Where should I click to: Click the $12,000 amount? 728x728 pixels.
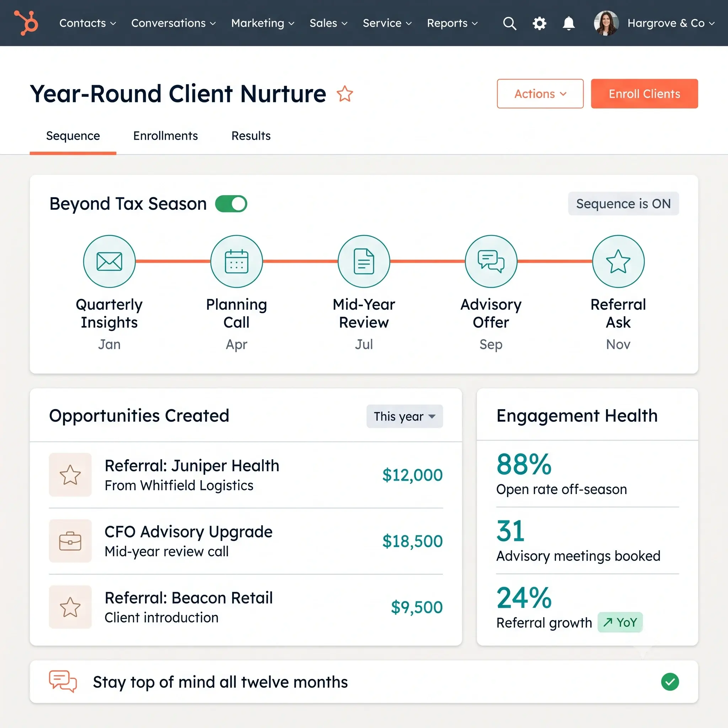pos(413,475)
